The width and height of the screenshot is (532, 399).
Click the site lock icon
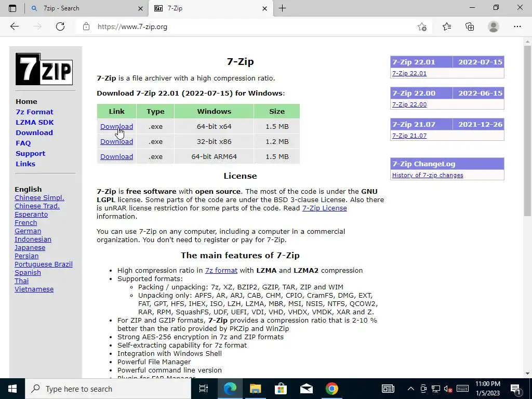point(86,26)
